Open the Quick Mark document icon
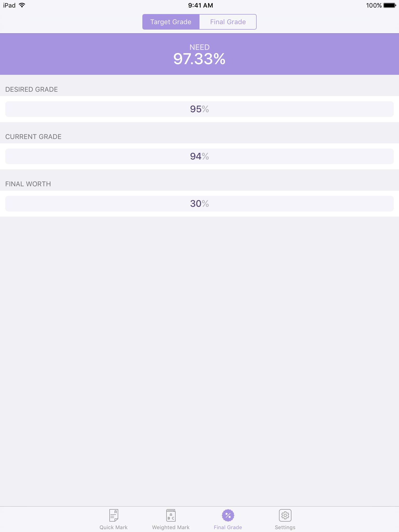The width and height of the screenshot is (399, 532). tap(114, 515)
